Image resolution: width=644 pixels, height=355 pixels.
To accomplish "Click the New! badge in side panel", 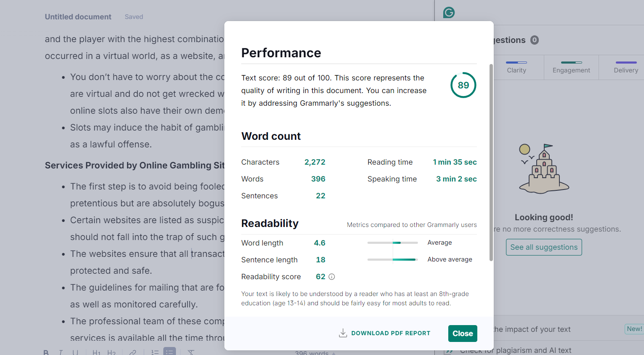I will click(x=634, y=329).
